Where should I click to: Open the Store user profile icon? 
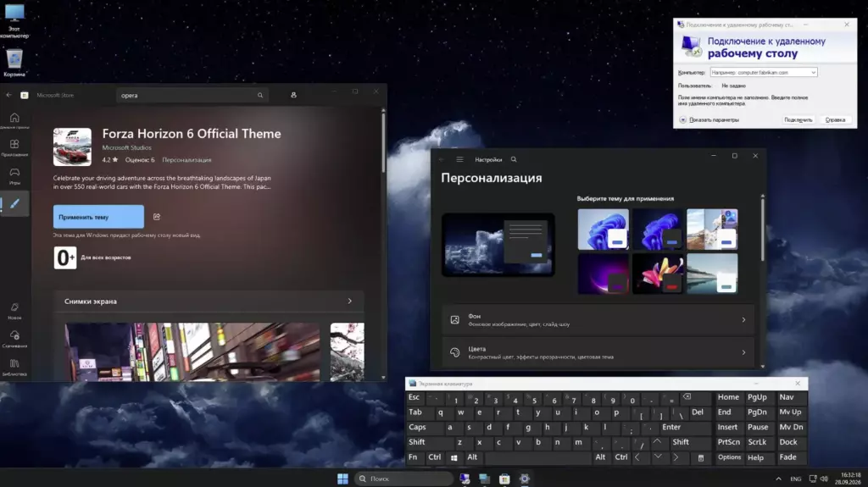pos(293,95)
